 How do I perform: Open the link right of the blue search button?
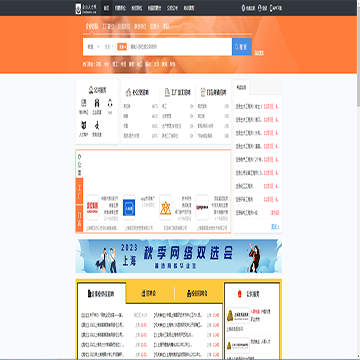tap(259, 53)
